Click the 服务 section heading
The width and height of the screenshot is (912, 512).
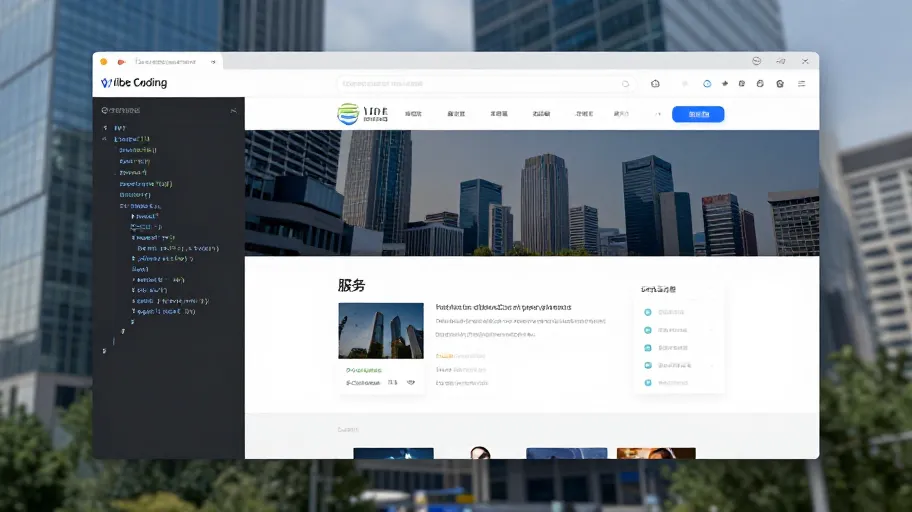[x=351, y=285]
